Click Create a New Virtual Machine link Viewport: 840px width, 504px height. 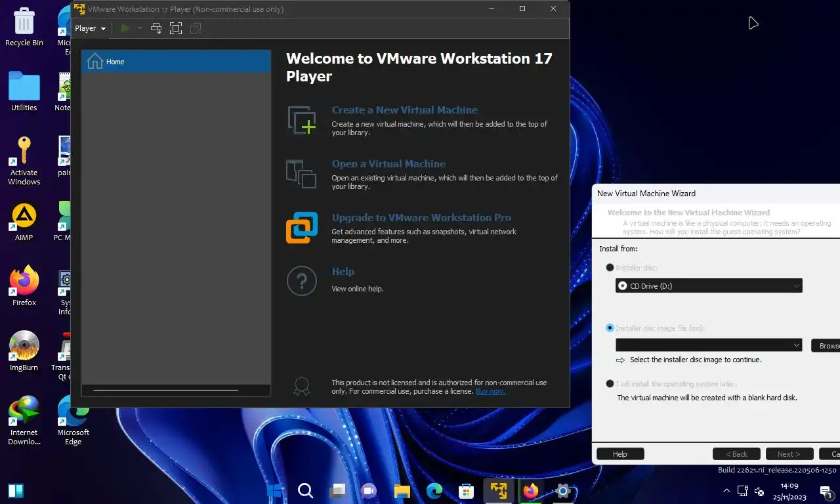tap(404, 110)
